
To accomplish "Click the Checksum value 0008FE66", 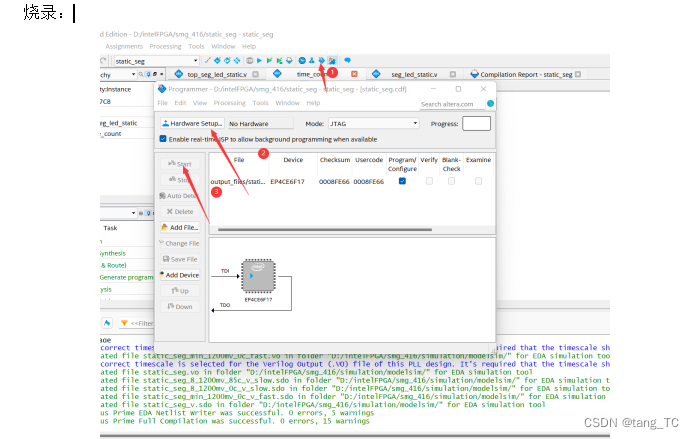I will click(x=334, y=181).
